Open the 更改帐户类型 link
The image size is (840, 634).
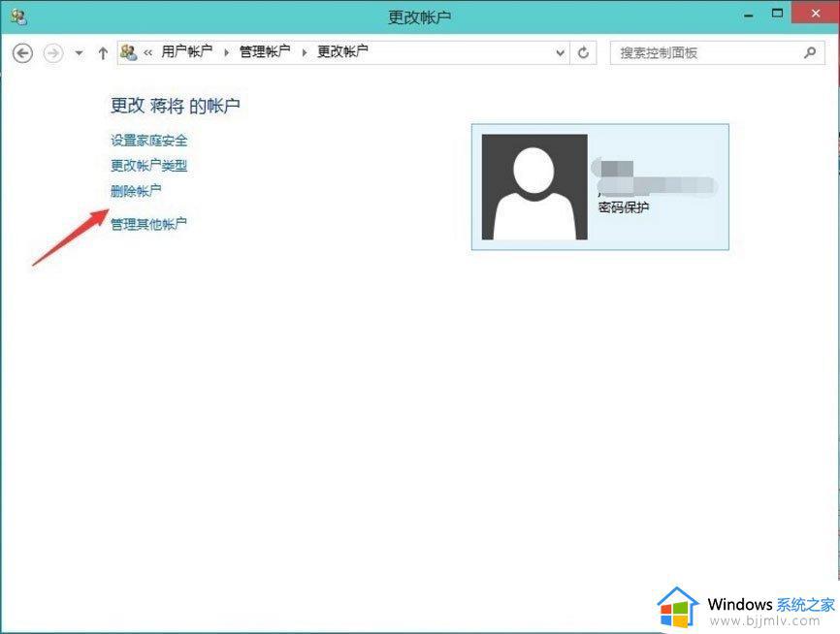149,166
